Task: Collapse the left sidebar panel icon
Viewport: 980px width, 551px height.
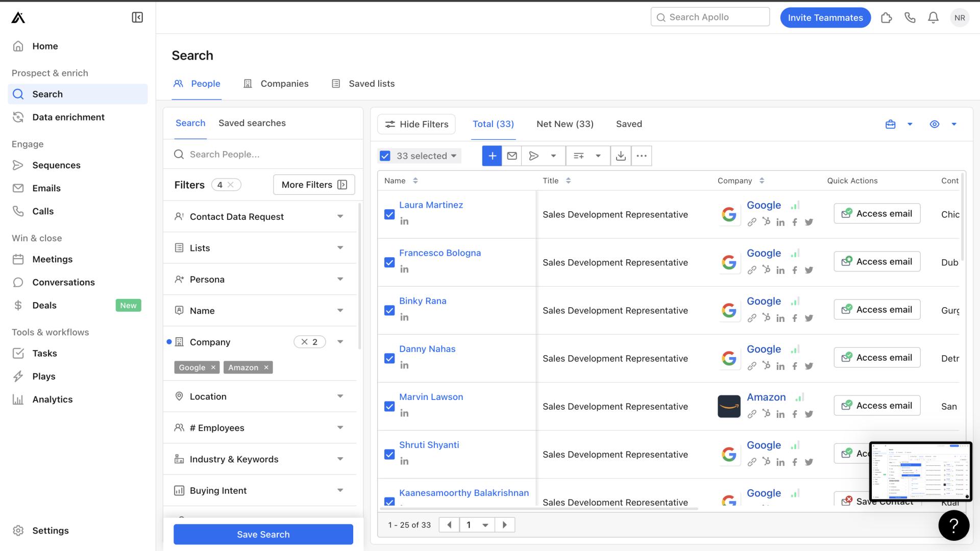Action: pyautogui.click(x=137, y=17)
